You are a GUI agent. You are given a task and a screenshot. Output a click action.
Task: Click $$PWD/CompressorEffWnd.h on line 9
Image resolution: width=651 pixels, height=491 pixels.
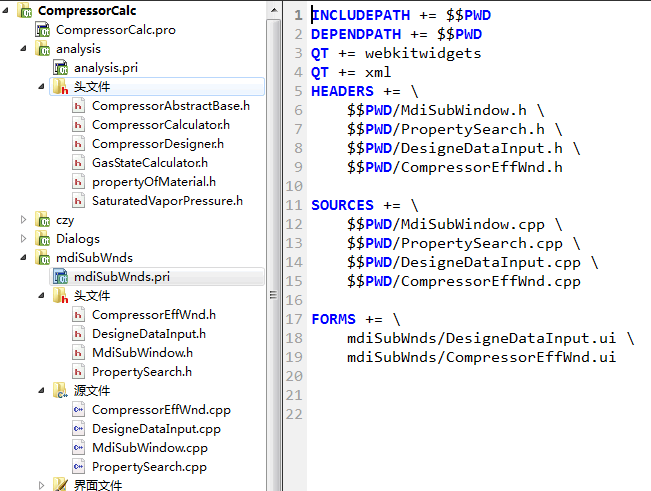click(x=455, y=168)
